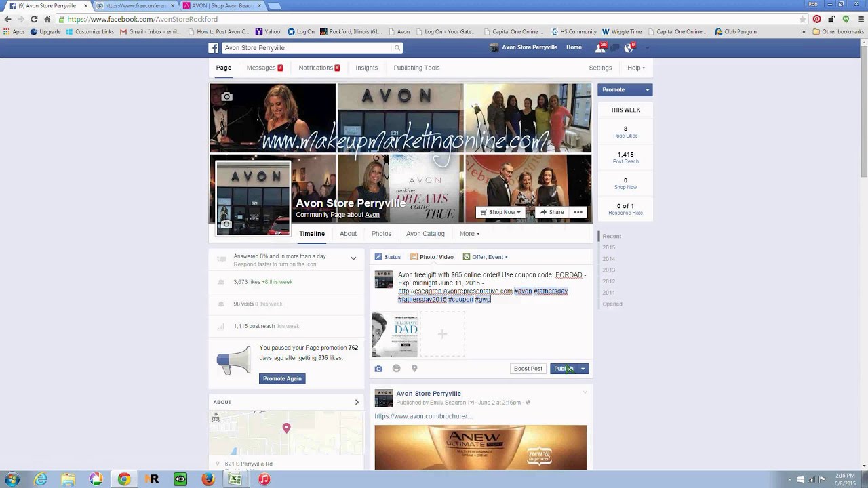Click the Publish button
The width and height of the screenshot is (868, 488).
click(564, 369)
